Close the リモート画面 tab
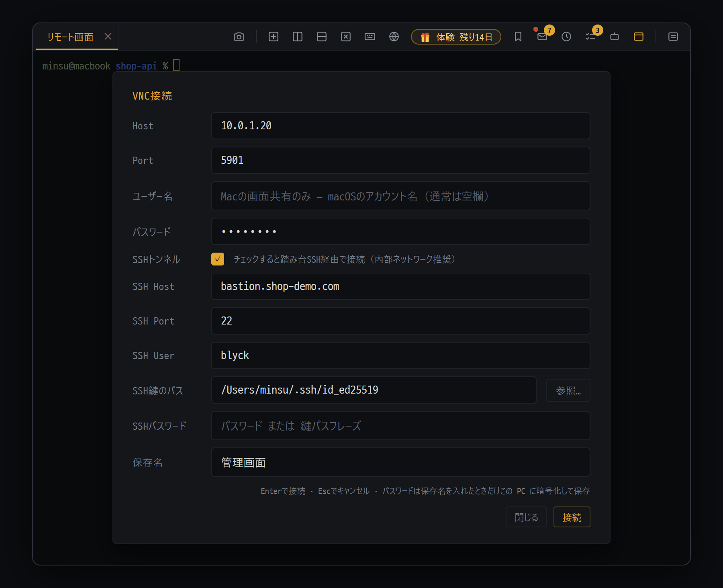Viewport: 723px width, 588px height. [x=108, y=37]
